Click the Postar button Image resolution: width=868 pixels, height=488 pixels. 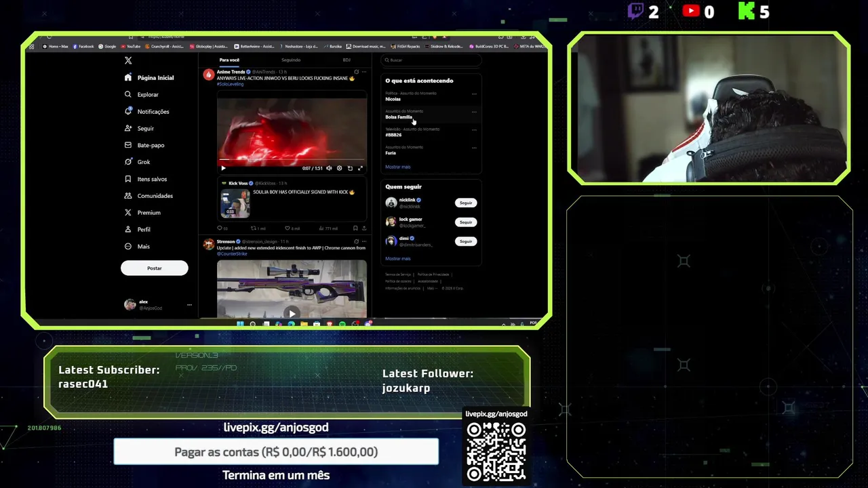pos(155,268)
